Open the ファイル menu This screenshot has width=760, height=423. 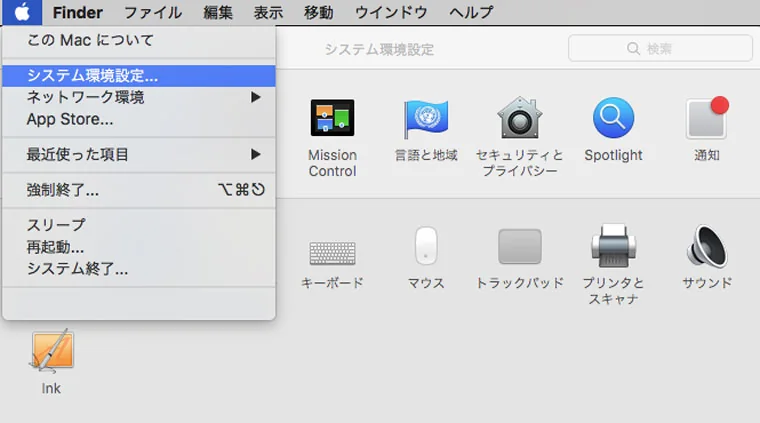point(153,12)
